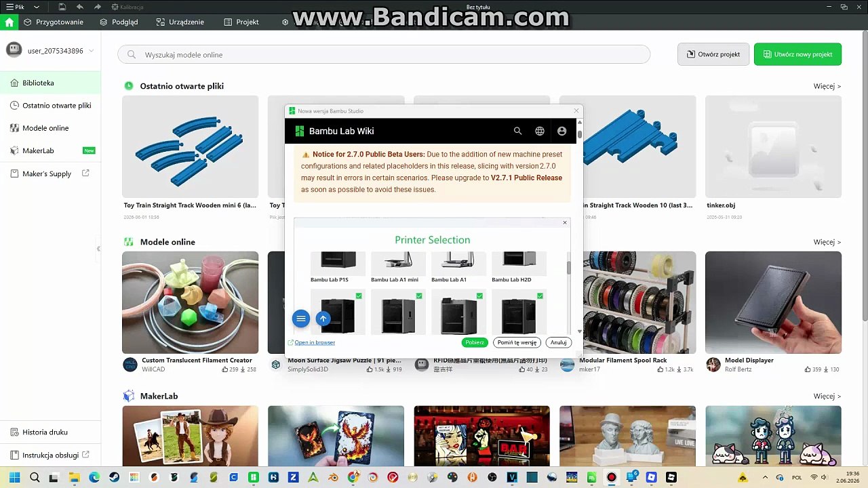Click the wiki language globe icon

click(540, 131)
